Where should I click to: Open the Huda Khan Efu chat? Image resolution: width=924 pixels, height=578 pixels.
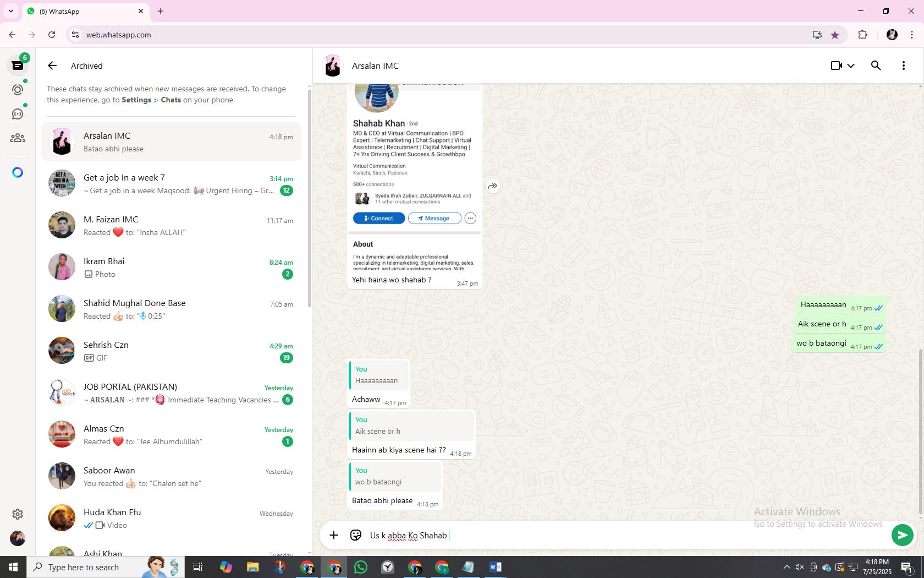pos(171,519)
